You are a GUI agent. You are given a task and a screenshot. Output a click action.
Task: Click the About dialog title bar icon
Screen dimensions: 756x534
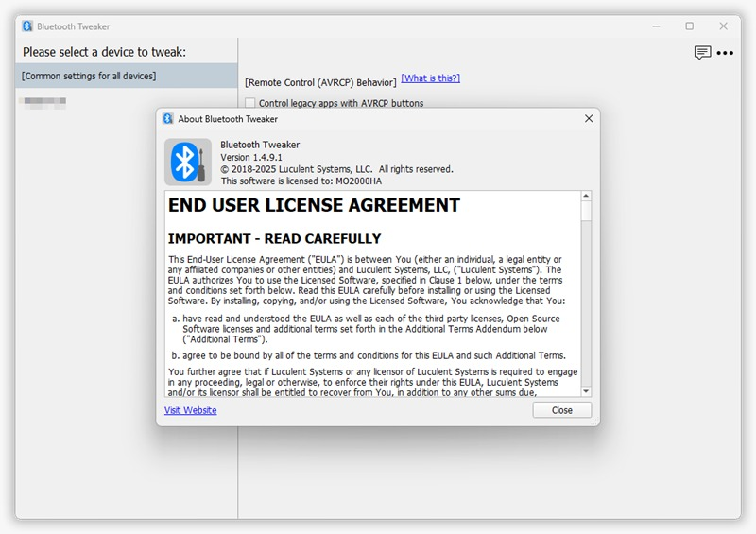coord(168,119)
